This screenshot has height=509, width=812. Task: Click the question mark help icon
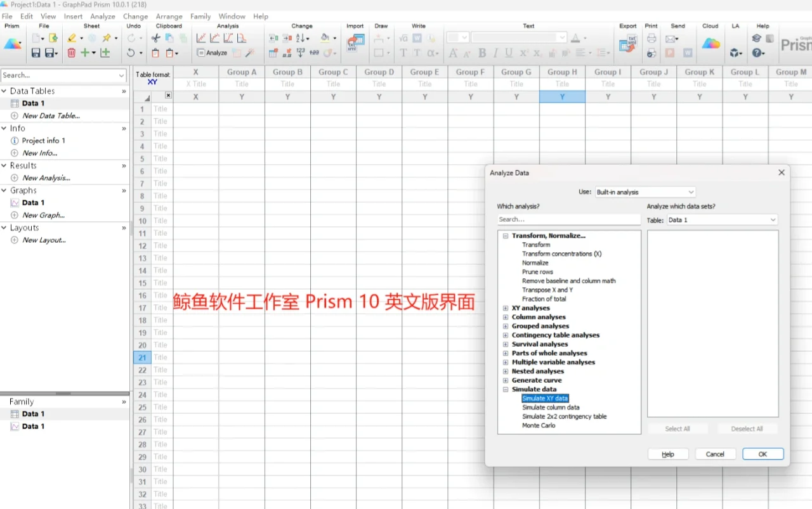[756, 53]
